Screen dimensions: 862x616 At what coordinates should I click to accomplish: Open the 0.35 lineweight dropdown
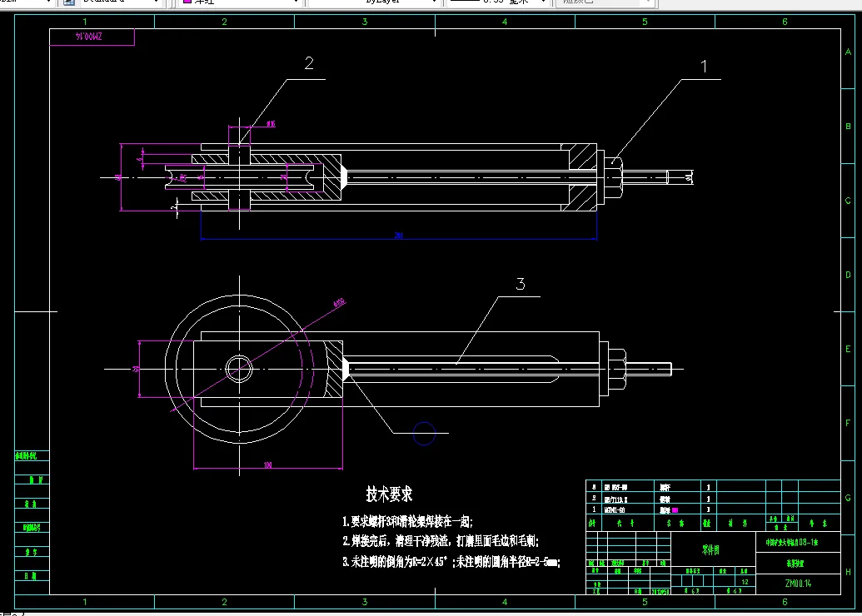pos(499,2)
